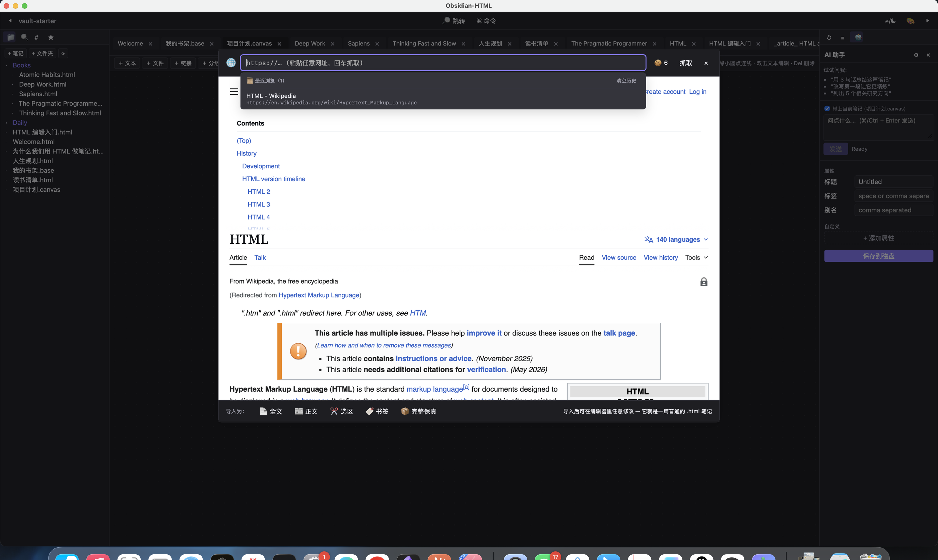Expand the Daily folder
Viewport: 938px width, 560px height.
(20, 123)
